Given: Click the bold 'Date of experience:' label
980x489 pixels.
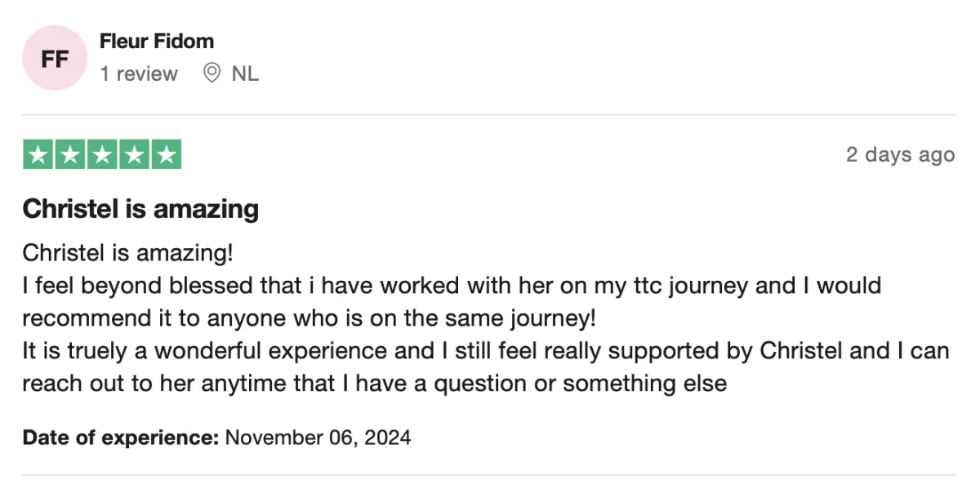Looking at the screenshot, I should pyautogui.click(x=121, y=438).
